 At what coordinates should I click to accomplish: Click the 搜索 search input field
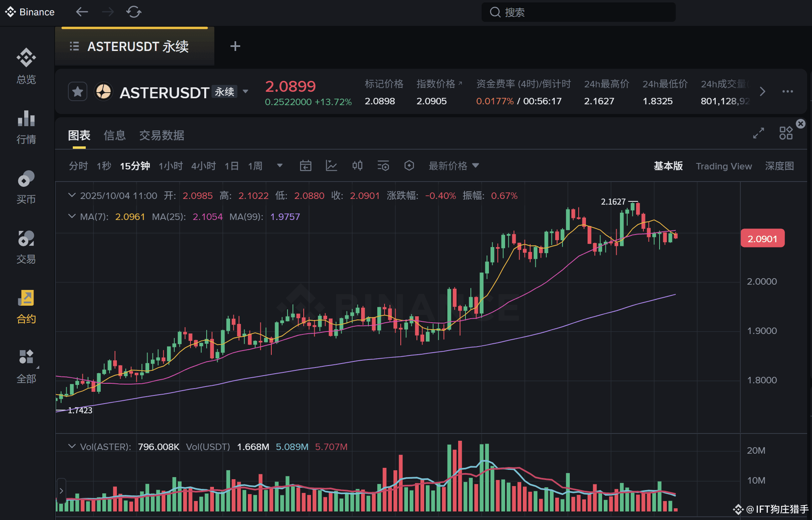[x=578, y=12]
